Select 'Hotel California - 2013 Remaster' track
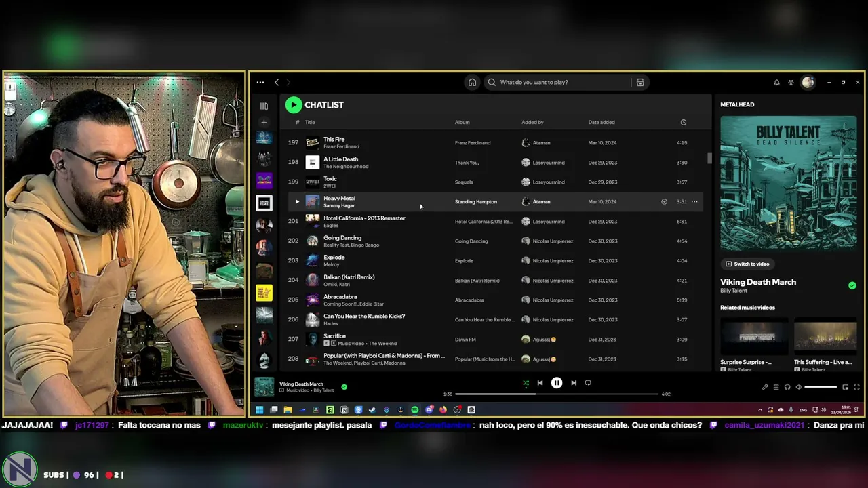Screen dimensions: 868x488 click(364, 218)
